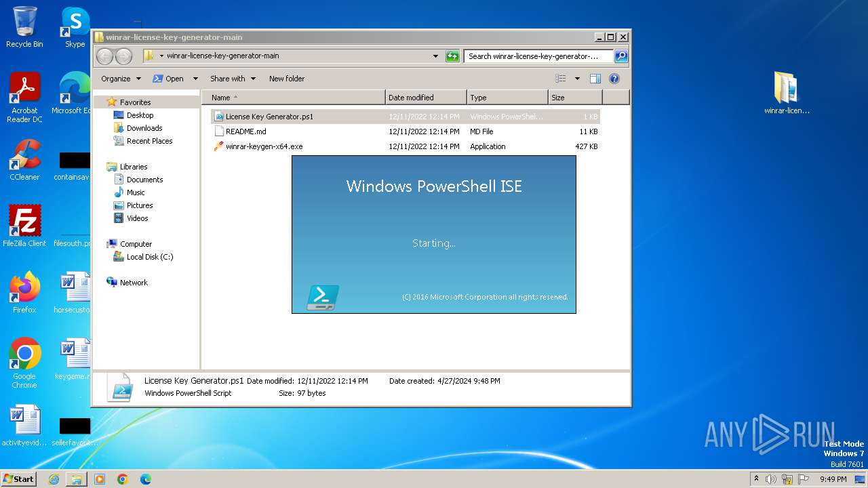
Task: Click the address bar folder path
Action: 222,56
